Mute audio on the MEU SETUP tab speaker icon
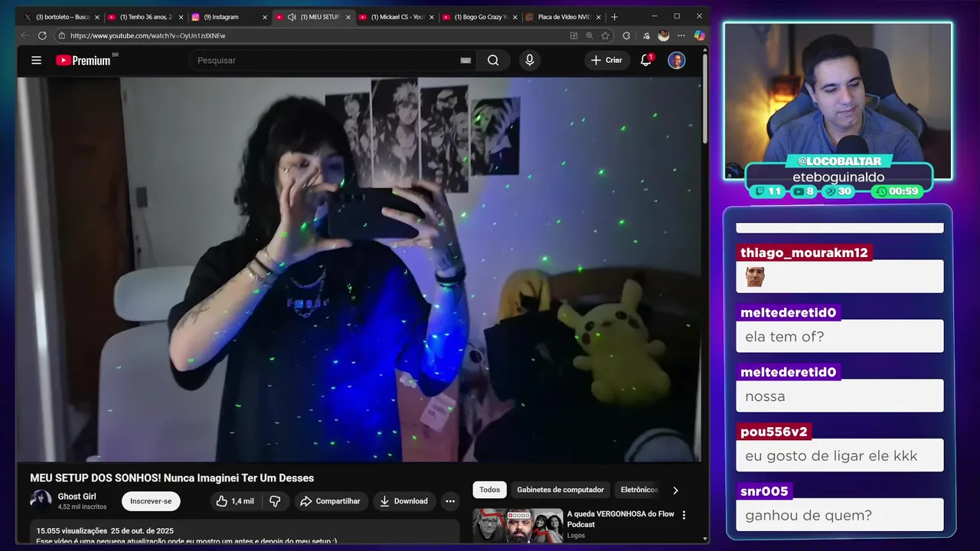Image resolution: width=980 pixels, height=551 pixels. pyautogui.click(x=292, y=17)
